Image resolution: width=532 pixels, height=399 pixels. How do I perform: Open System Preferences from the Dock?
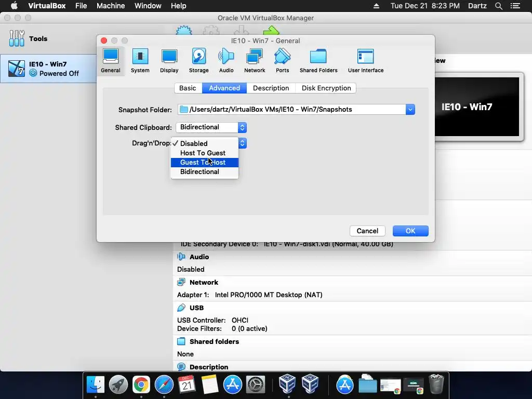pos(255,384)
